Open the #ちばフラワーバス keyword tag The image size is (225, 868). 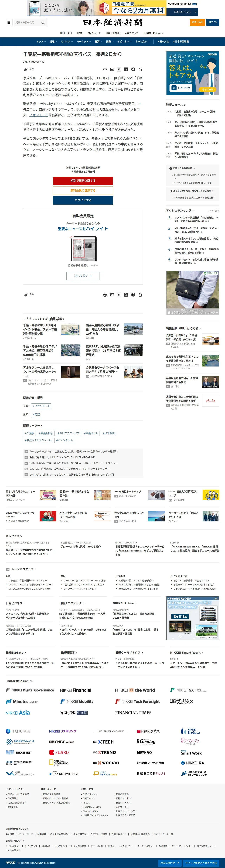(x=68, y=433)
